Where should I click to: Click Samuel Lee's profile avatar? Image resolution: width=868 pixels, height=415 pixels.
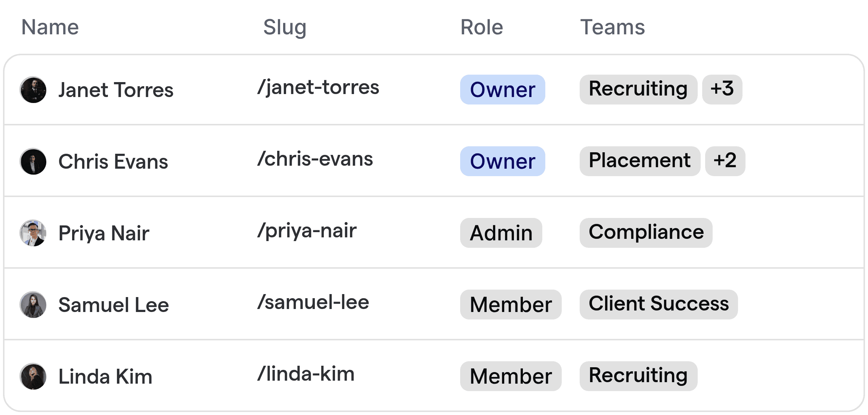tap(33, 305)
